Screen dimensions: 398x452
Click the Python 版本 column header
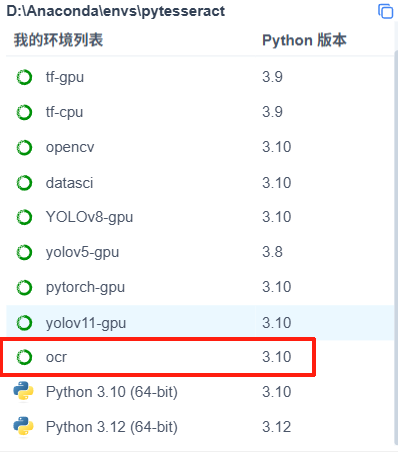(x=304, y=40)
